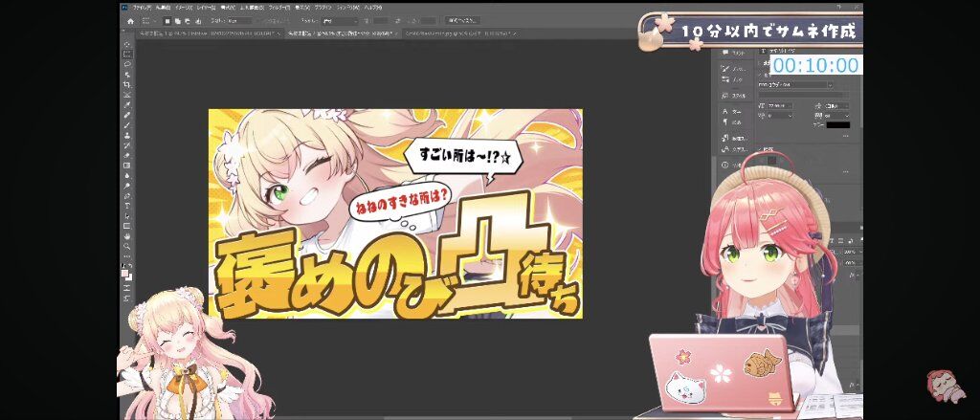This screenshot has width=980, height=420.
Task: Select the Gradient tool
Action: [127, 165]
